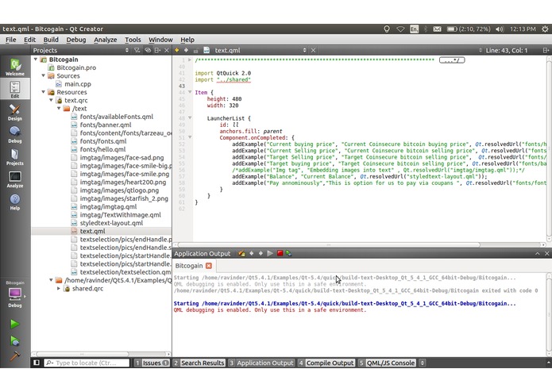Expand the shared.qrc node
This screenshot has height=392, width=552.
(59, 288)
